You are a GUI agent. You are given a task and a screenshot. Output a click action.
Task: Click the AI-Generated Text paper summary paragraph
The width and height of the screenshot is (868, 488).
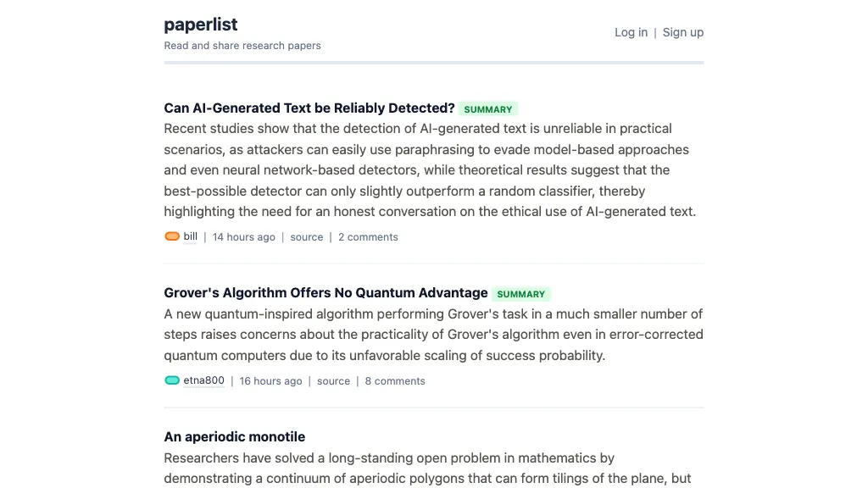[x=430, y=170]
